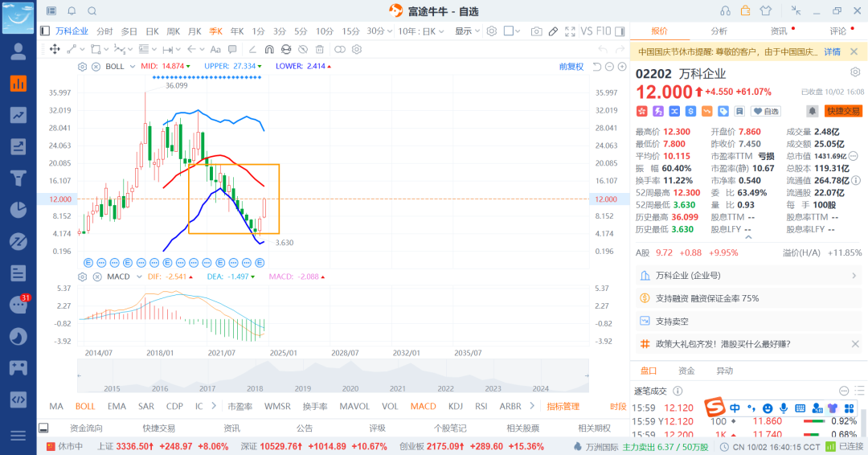The width and height of the screenshot is (868, 455).
Task: Open the search magnifier in the title bar
Action: point(92,10)
